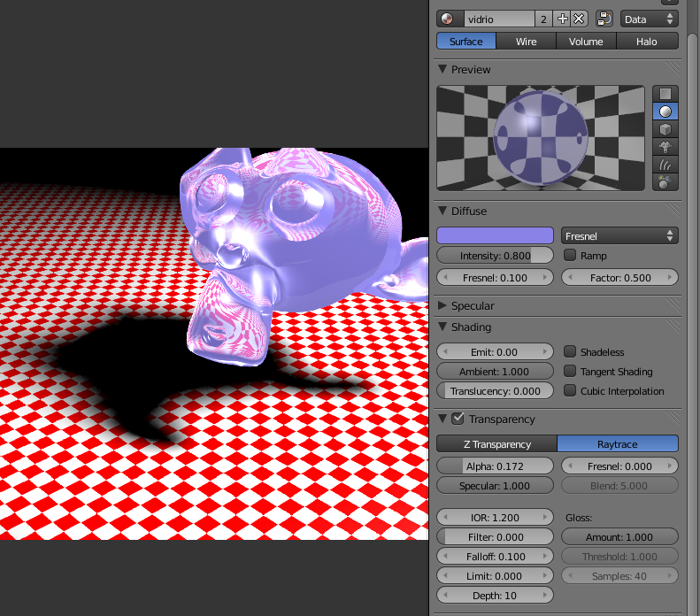Select cube preview type
Screen dimensions: 700x616
(665, 129)
